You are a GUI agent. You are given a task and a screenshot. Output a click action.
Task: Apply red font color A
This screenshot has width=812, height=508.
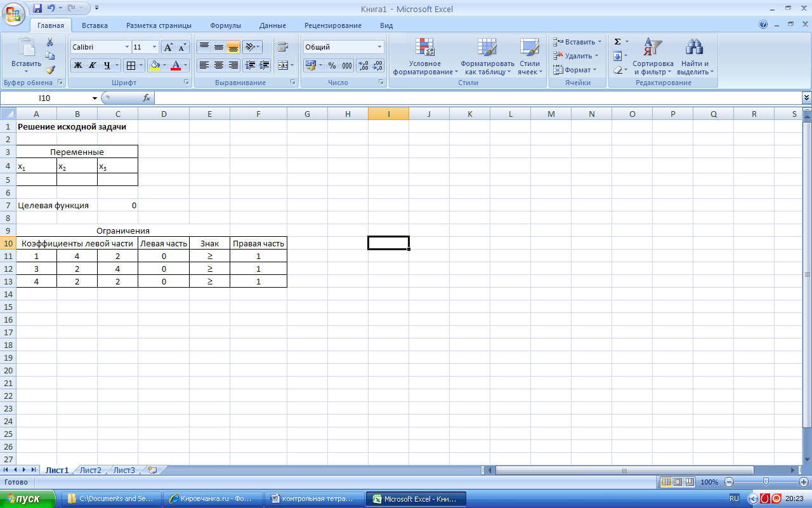[176, 65]
